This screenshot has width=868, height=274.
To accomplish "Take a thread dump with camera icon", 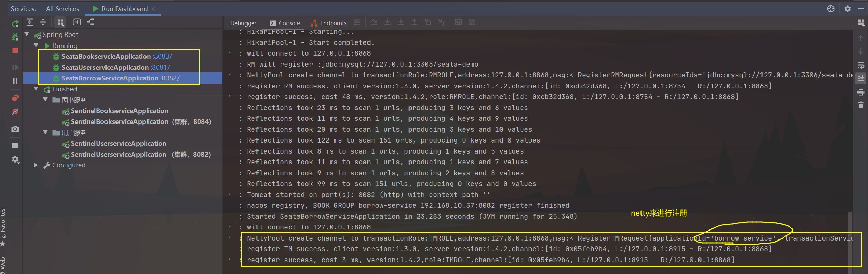I will coord(15,129).
